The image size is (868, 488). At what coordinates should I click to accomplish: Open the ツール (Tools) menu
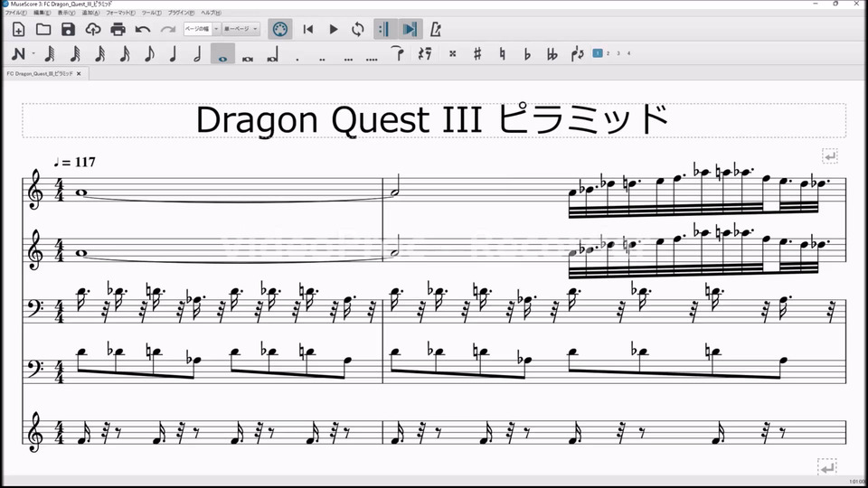pos(152,12)
